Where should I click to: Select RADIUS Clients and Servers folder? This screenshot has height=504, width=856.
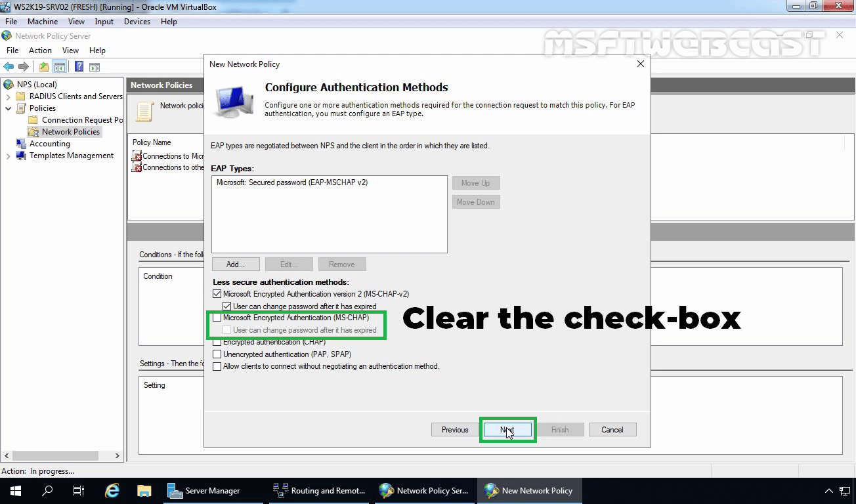click(x=75, y=96)
